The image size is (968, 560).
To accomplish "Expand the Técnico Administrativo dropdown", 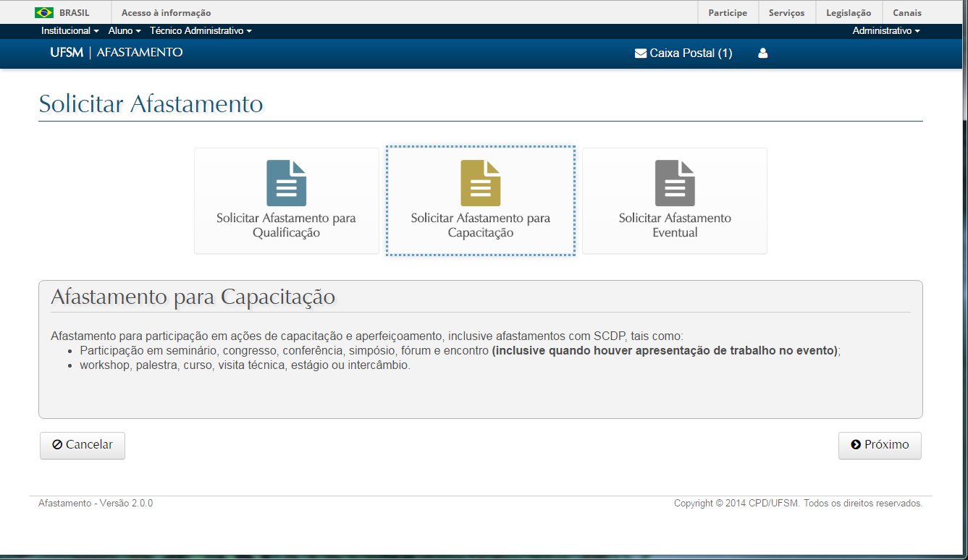I will [x=199, y=30].
